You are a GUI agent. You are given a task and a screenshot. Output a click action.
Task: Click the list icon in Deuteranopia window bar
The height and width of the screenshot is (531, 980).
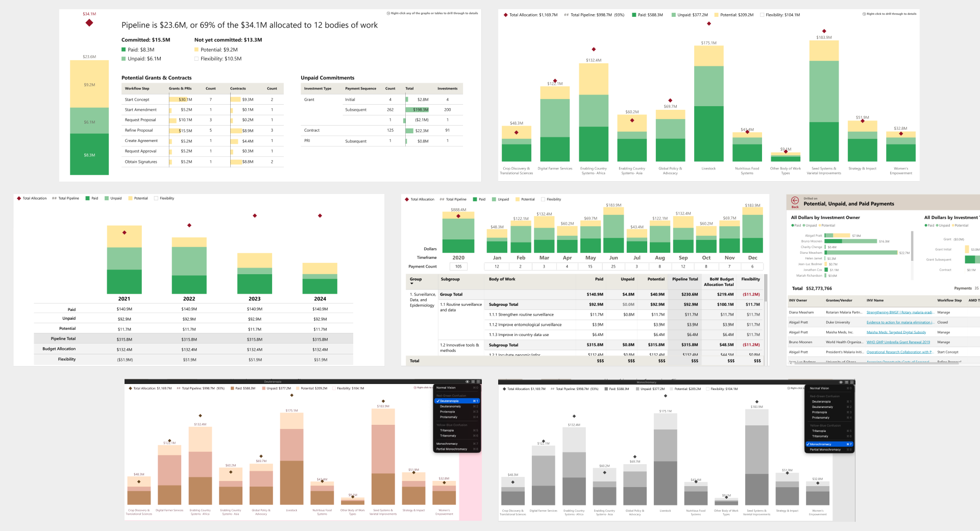coord(473,381)
